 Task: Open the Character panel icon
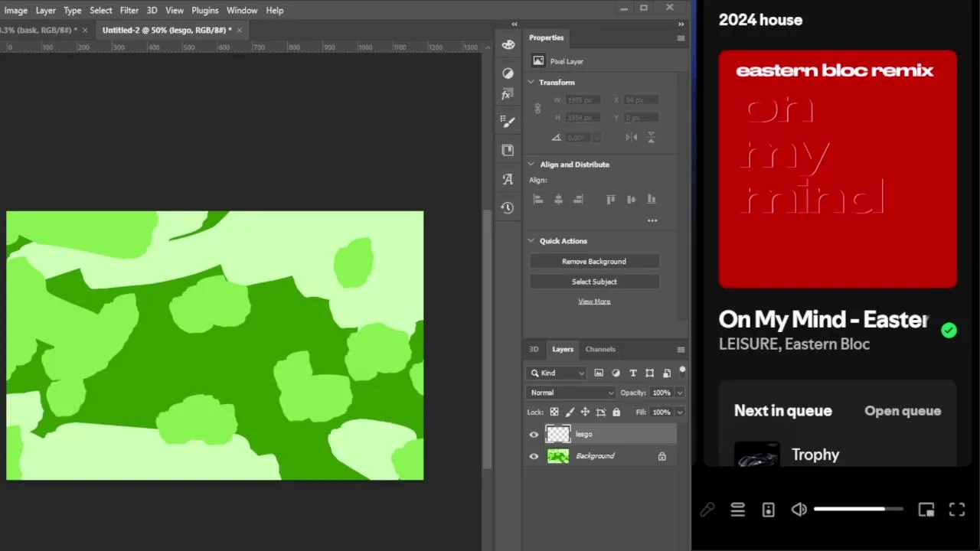(x=507, y=179)
